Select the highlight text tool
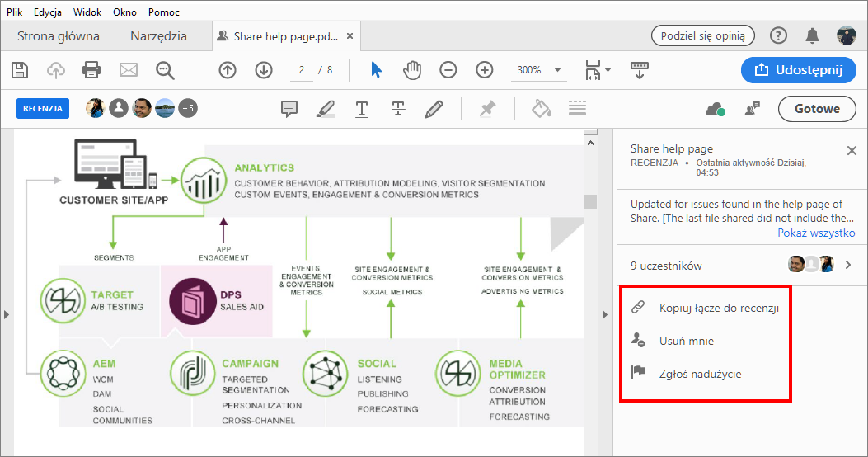 (326, 109)
